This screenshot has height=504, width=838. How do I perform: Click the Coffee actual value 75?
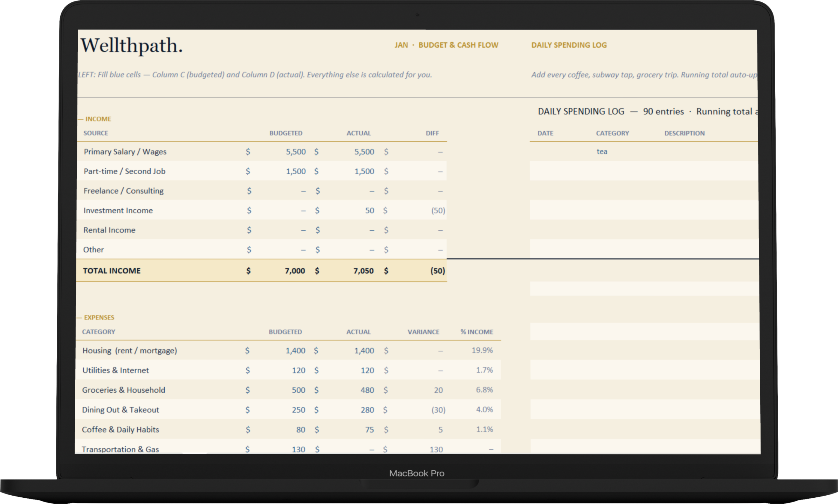[370, 429]
